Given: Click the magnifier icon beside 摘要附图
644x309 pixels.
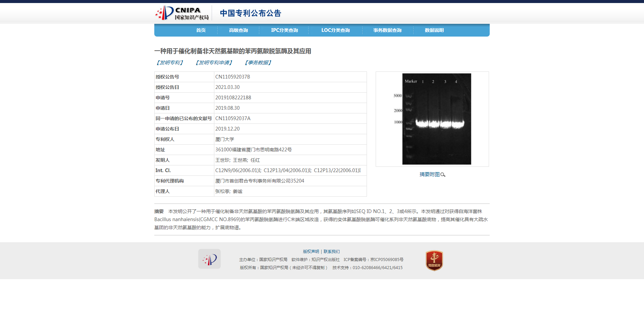Looking at the screenshot, I should [x=443, y=175].
